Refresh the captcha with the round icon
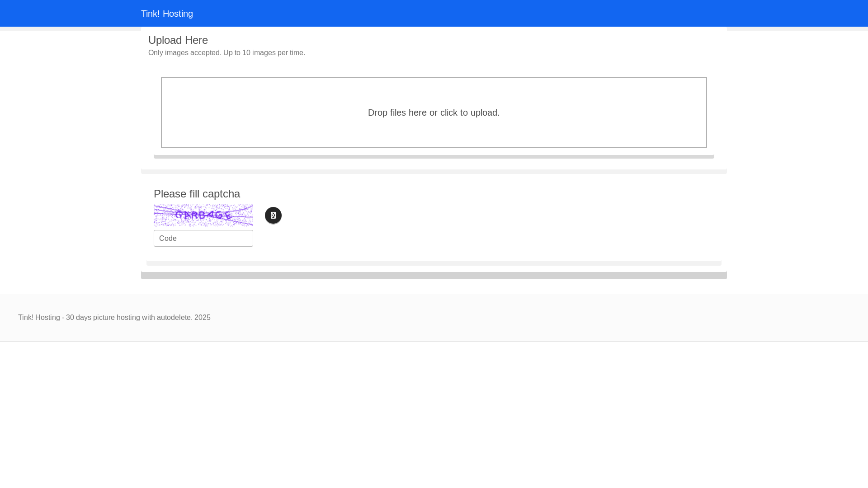Viewport: 868px width, 488px height. [273, 216]
